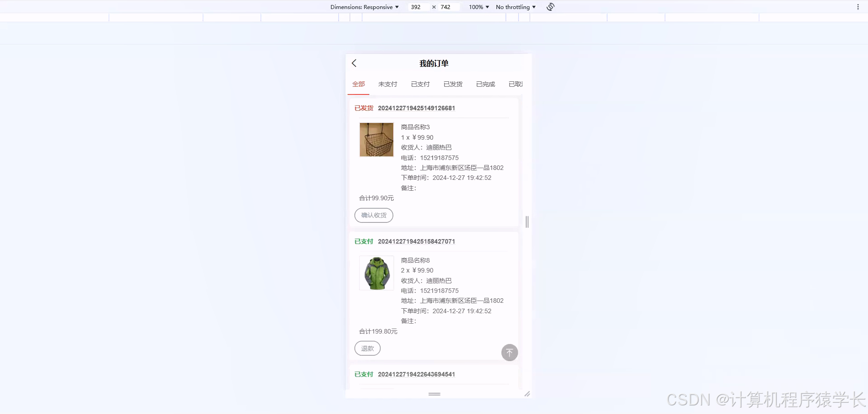This screenshot has width=868, height=414.
Task: Click the viewport resize handle at bottom
Action: [x=527, y=394]
